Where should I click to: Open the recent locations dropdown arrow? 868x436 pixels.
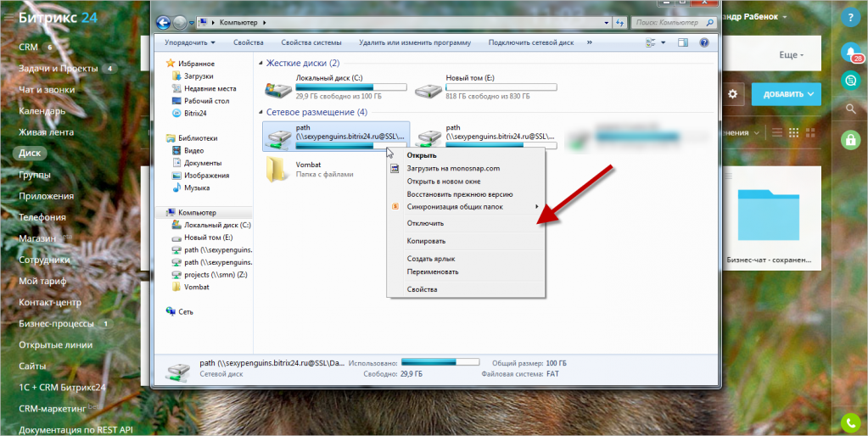pos(192,23)
